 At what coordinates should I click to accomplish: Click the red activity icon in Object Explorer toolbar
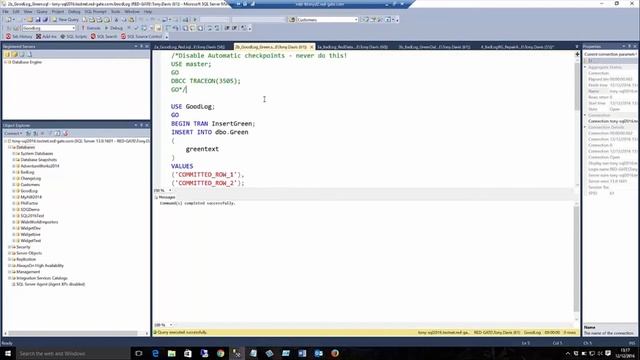65,133
